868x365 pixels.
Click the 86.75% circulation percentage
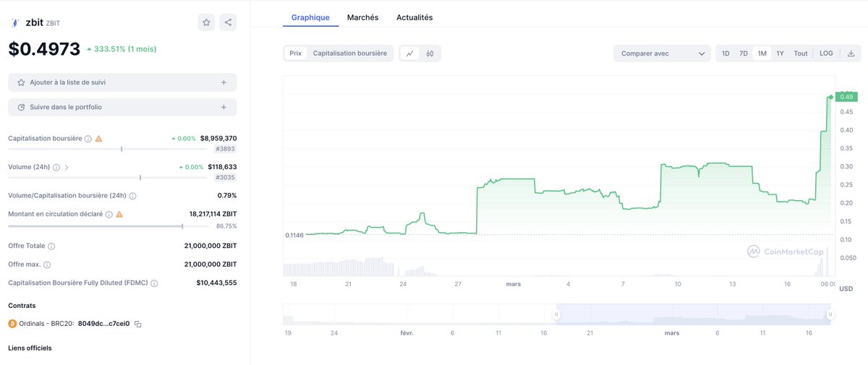226,226
